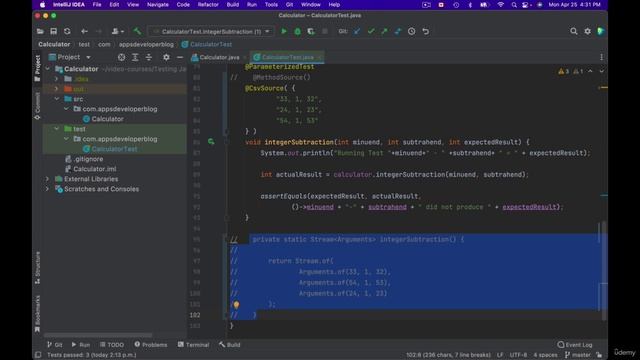This screenshot has height=360, width=640.
Task: Click the Git Update Project arrow
Action: click(357, 31)
